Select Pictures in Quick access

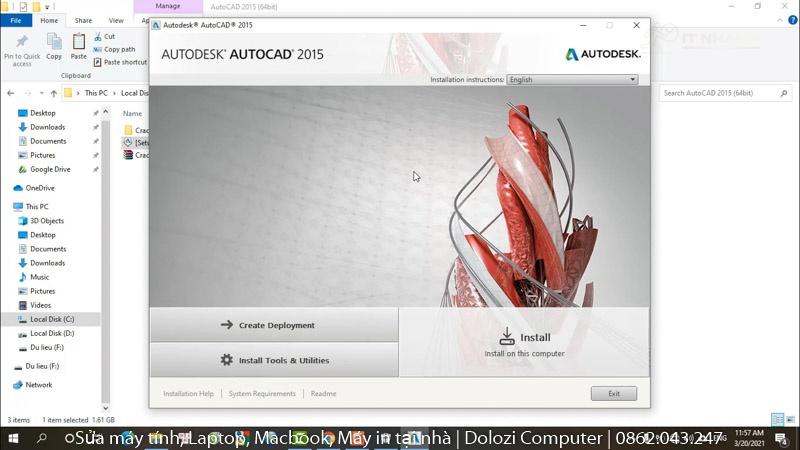tap(42, 155)
